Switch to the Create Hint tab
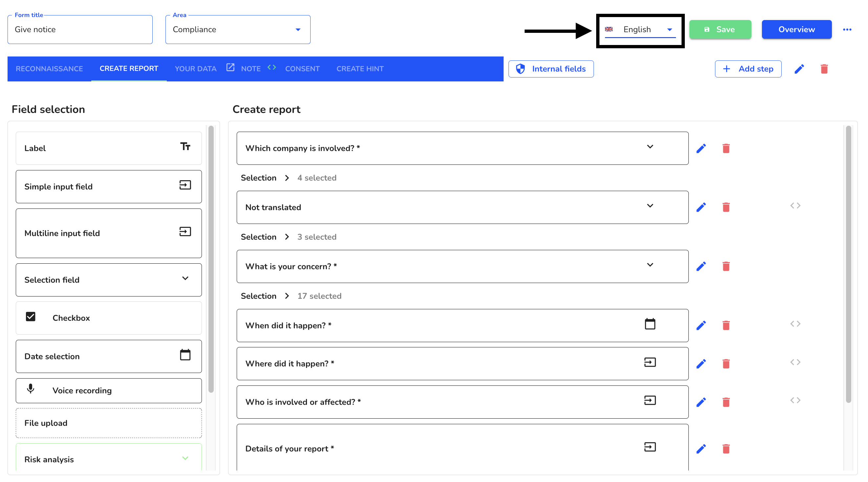 pos(360,69)
